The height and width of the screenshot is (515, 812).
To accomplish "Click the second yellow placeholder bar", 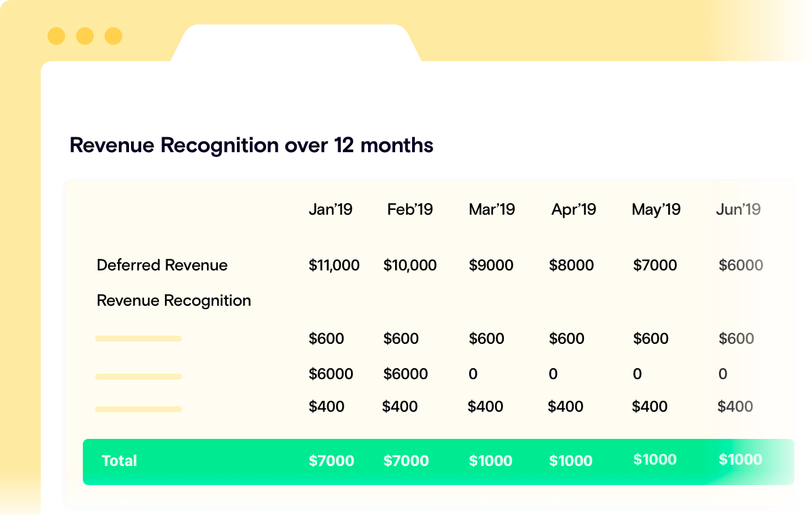I will pos(139,376).
